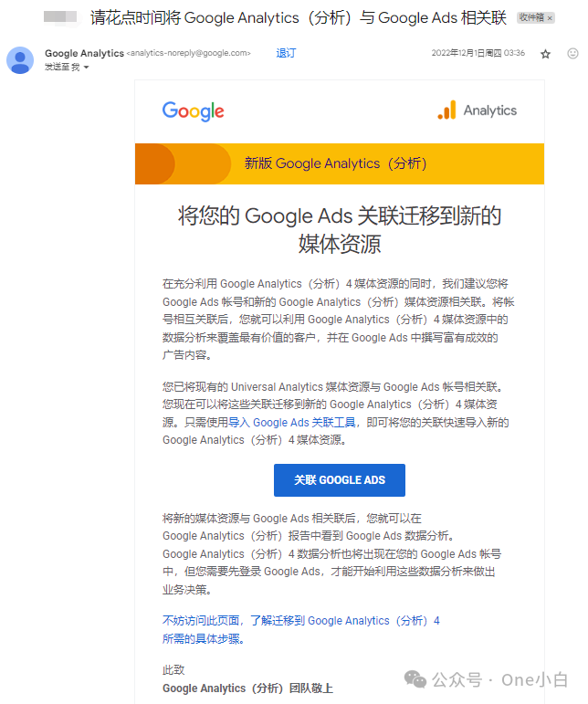Click the email subject line heading
Screen dimensions: 588x704
(299, 18)
